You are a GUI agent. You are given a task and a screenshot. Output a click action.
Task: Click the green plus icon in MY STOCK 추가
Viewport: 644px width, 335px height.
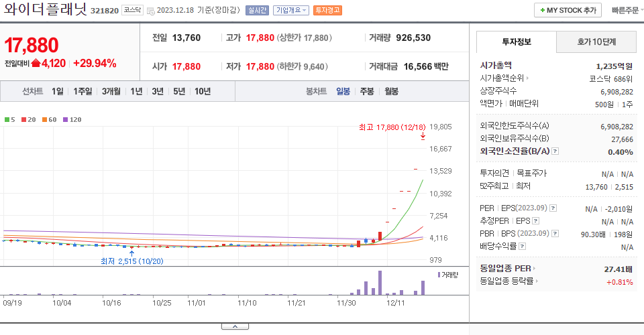(x=543, y=10)
